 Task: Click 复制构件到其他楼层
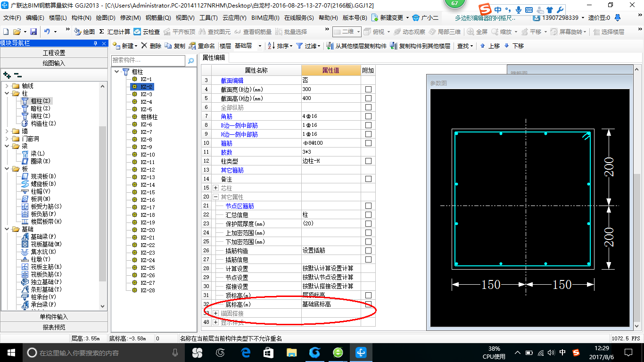pos(420,46)
